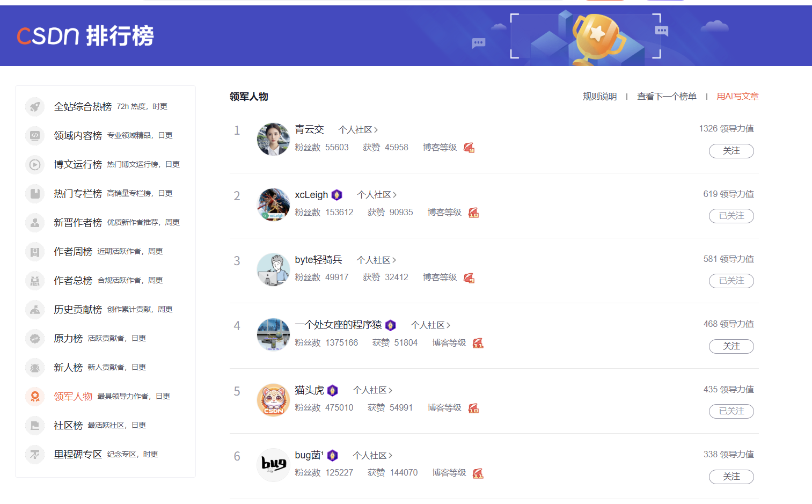The width and height of the screenshot is (812, 504).
Task: Open bug菌's 个人社区 link
Action: tap(372, 456)
